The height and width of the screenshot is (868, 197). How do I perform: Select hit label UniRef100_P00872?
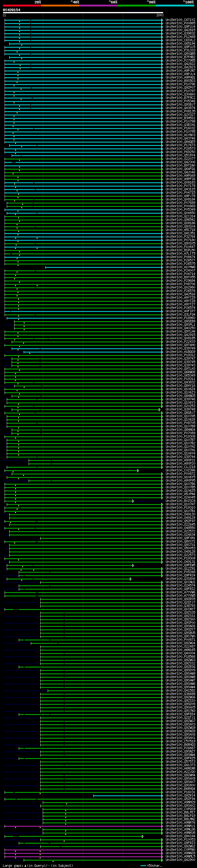point(180,474)
